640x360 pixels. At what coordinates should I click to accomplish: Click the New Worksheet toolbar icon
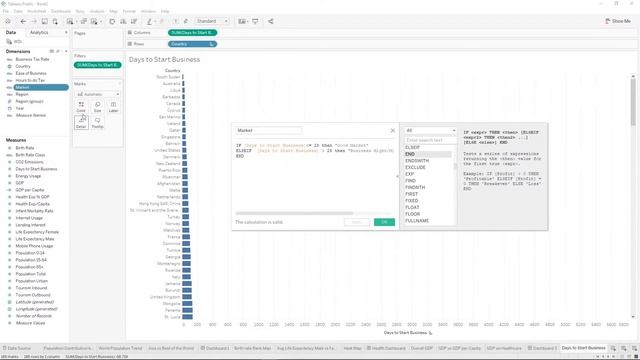pos(70,21)
